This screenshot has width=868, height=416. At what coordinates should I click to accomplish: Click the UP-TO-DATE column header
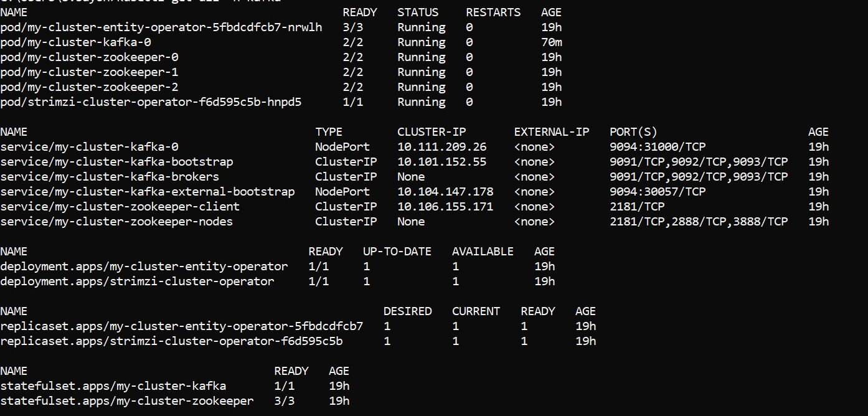[397, 252]
